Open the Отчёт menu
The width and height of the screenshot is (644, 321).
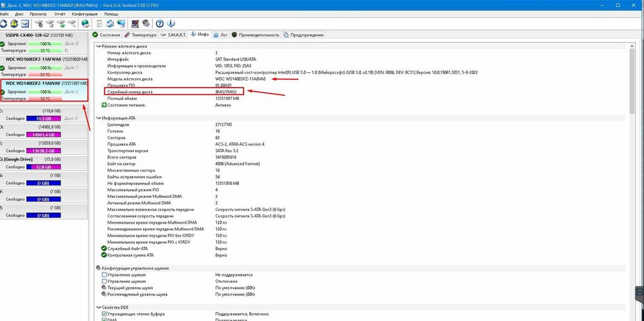[59, 14]
